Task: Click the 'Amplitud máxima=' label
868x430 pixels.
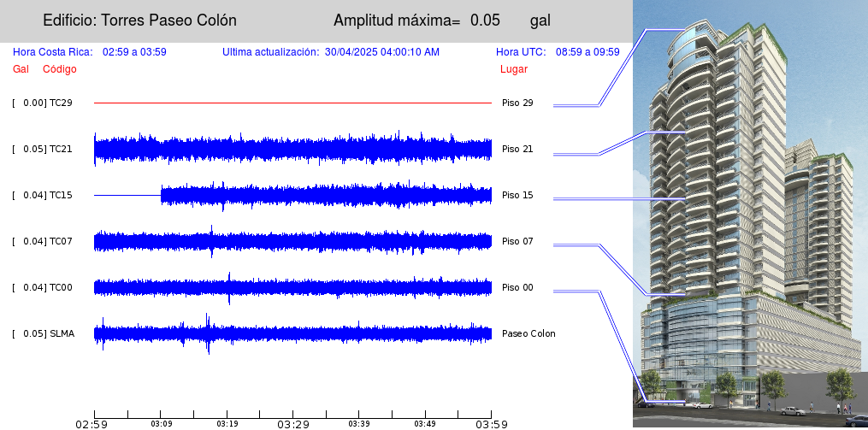Action: click(397, 21)
